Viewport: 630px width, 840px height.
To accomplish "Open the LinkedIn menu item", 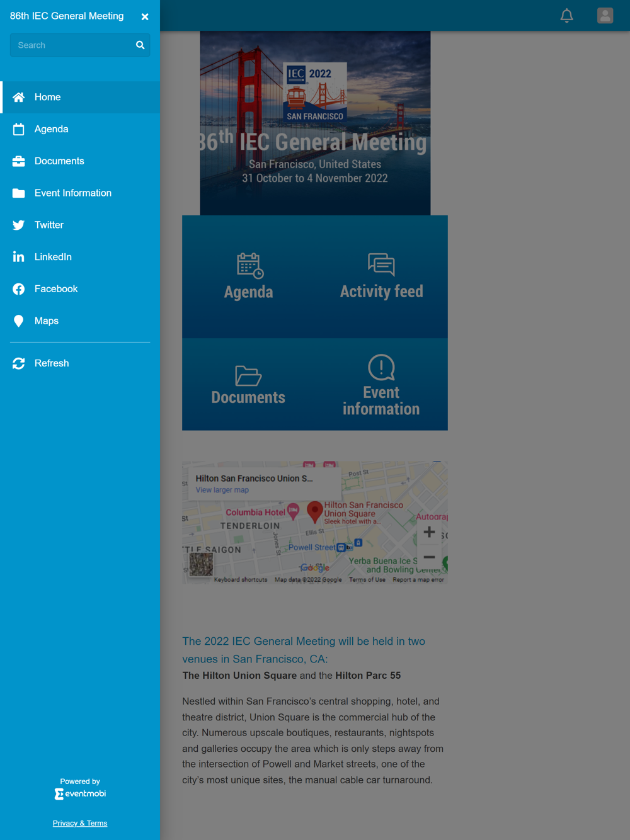I will 80,257.
